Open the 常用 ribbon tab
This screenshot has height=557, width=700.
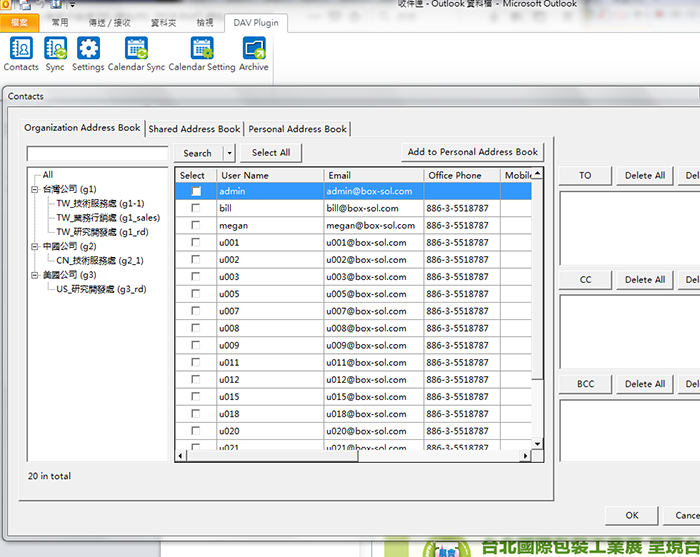click(60, 23)
